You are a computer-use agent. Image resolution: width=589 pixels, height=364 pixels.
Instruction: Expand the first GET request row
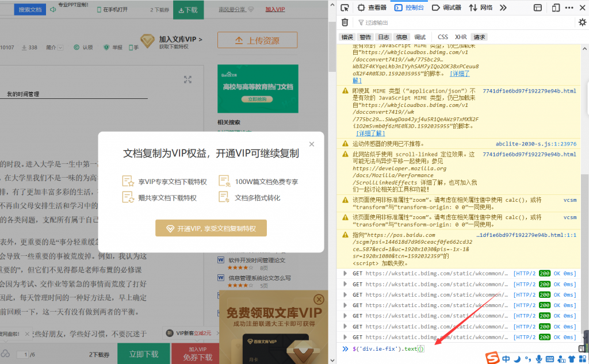(x=345, y=274)
